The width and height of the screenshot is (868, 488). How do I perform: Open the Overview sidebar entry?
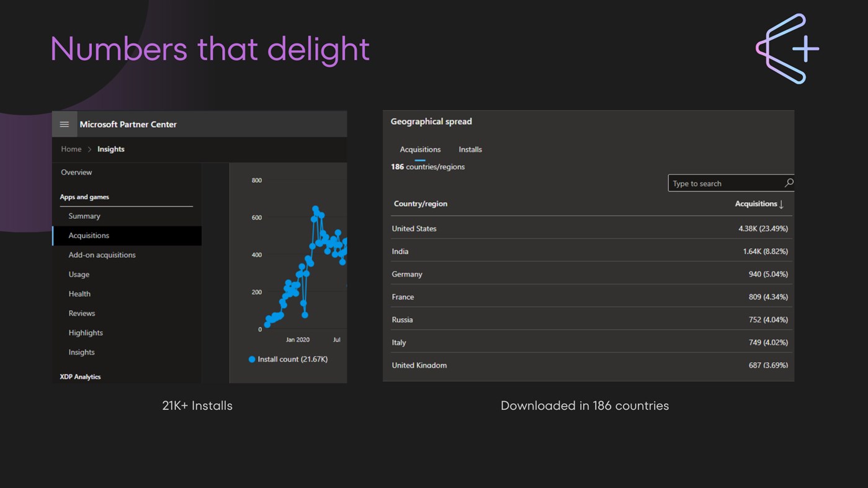(76, 172)
